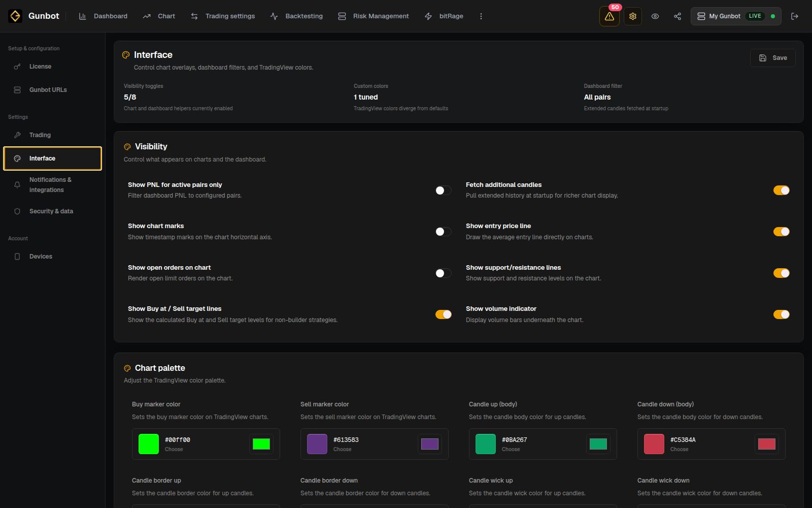Viewport: 812px width, 508px height.
Task: Click the #613583 hex value field
Action: 346,440
